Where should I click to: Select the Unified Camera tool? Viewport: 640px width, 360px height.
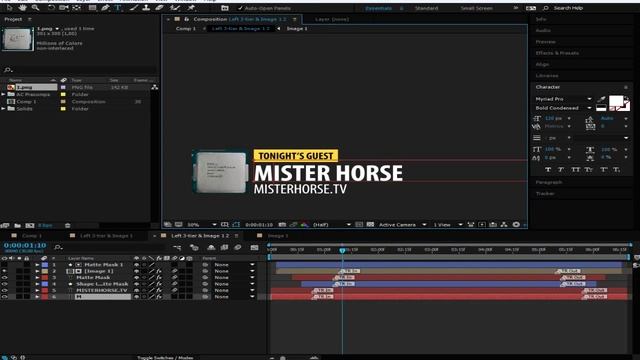pos(64,8)
